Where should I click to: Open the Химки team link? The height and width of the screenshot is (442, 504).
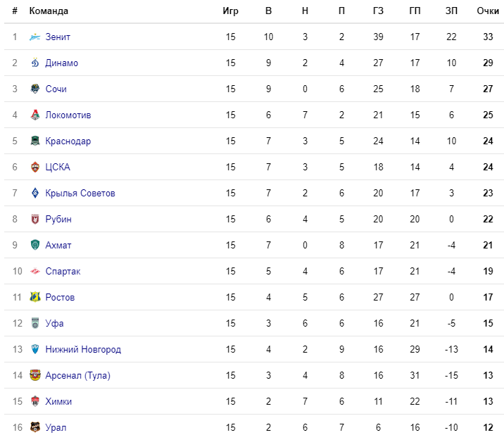point(58,401)
